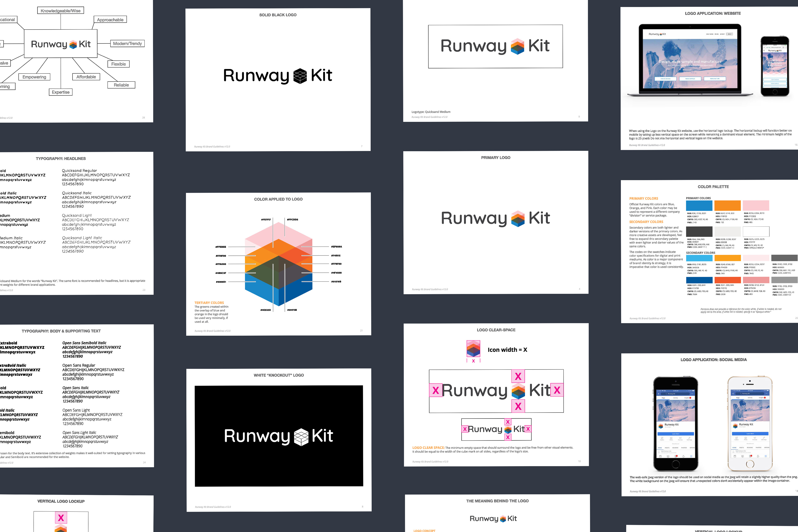The height and width of the screenshot is (532, 798).
Task: Click the "LOGO CLEAR SPACE:" orange caption
Action: point(428,447)
